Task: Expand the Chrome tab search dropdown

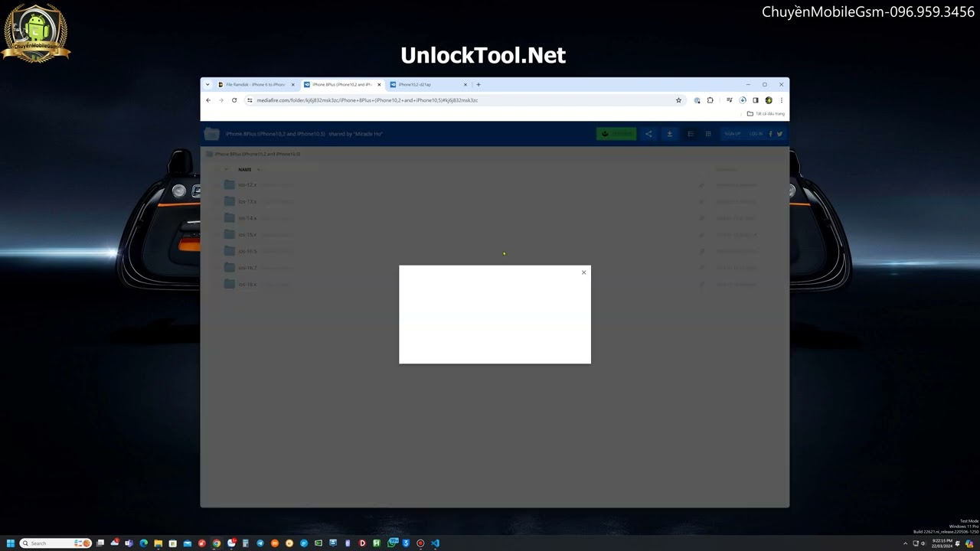Action: [x=207, y=85]
